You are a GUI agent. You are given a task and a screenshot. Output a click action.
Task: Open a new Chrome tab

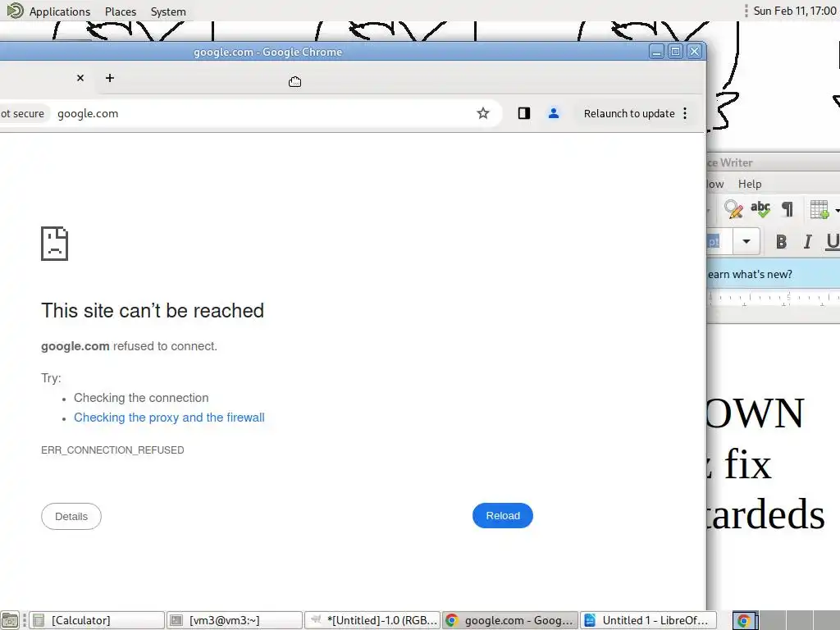point(110,78)
